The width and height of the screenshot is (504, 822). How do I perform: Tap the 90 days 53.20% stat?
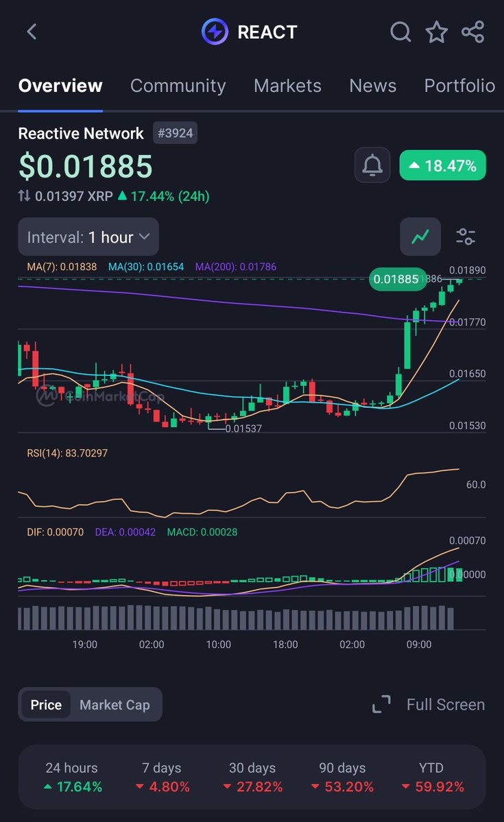pos(342,777)
